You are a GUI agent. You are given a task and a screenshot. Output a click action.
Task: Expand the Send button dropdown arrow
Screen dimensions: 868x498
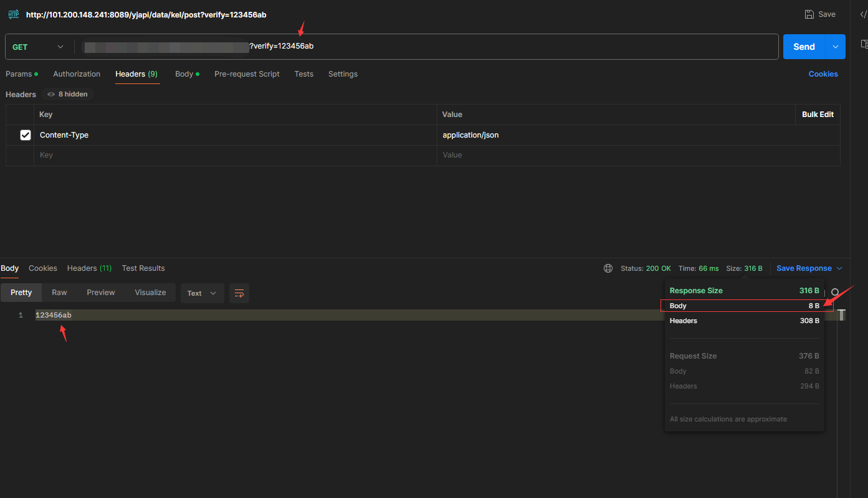[x=836, y=47]
